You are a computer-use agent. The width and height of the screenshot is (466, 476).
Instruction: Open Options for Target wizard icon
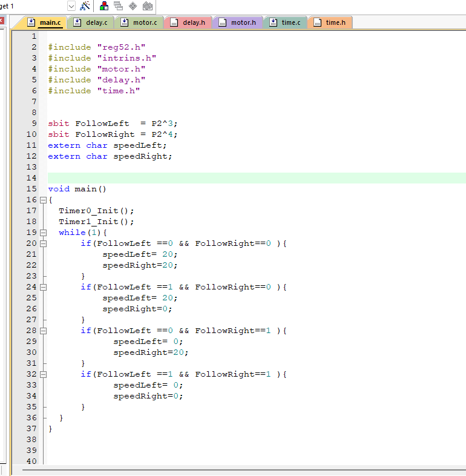[85, 6]
